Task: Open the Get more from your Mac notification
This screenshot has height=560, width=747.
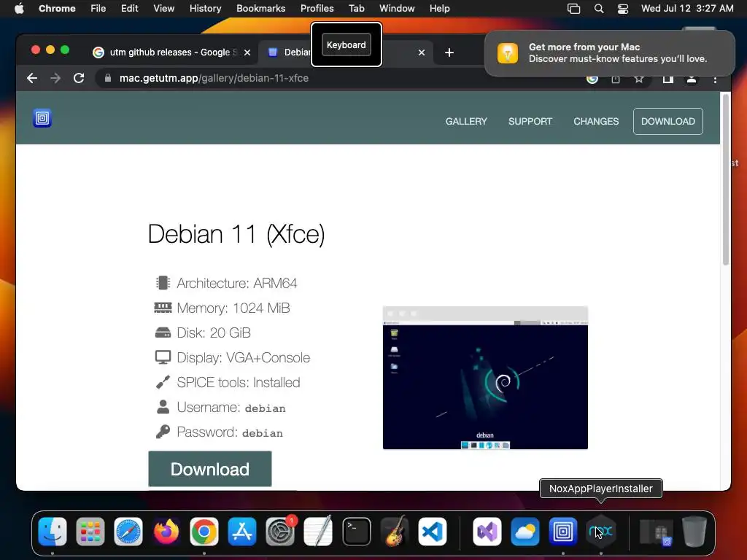Action: tap(610, 52)
